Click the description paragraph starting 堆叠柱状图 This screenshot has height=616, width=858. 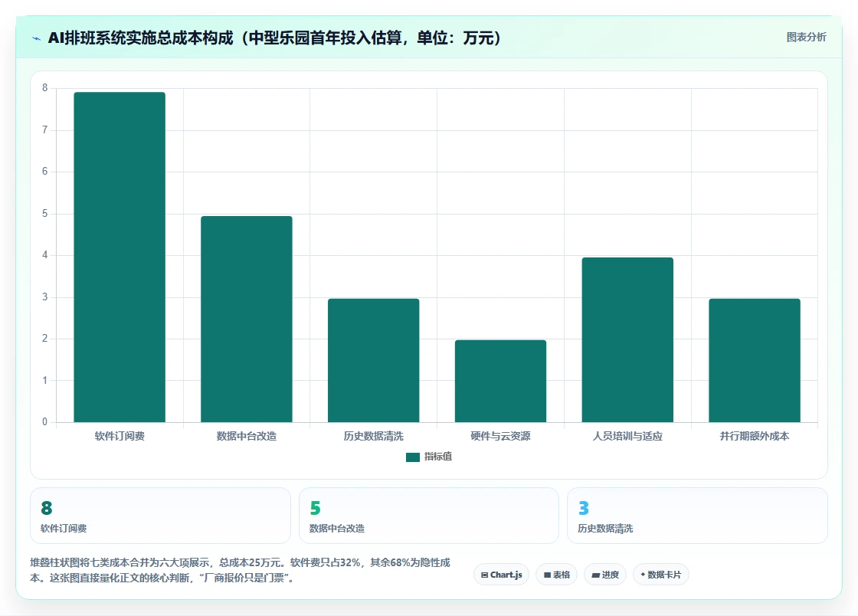pyautogui.click(x=241, y=570)
